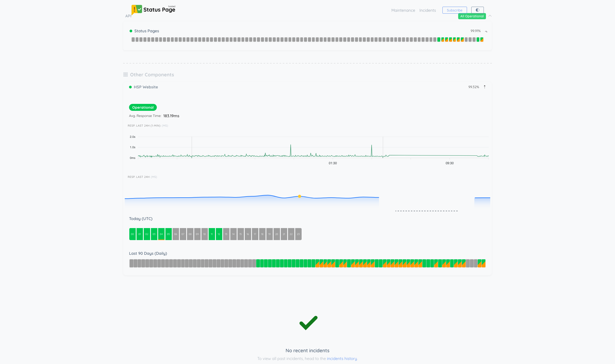The image size is (615, 364).
Task: Click the grid icon next to Other Components
Action: click(x=125, y=75)
